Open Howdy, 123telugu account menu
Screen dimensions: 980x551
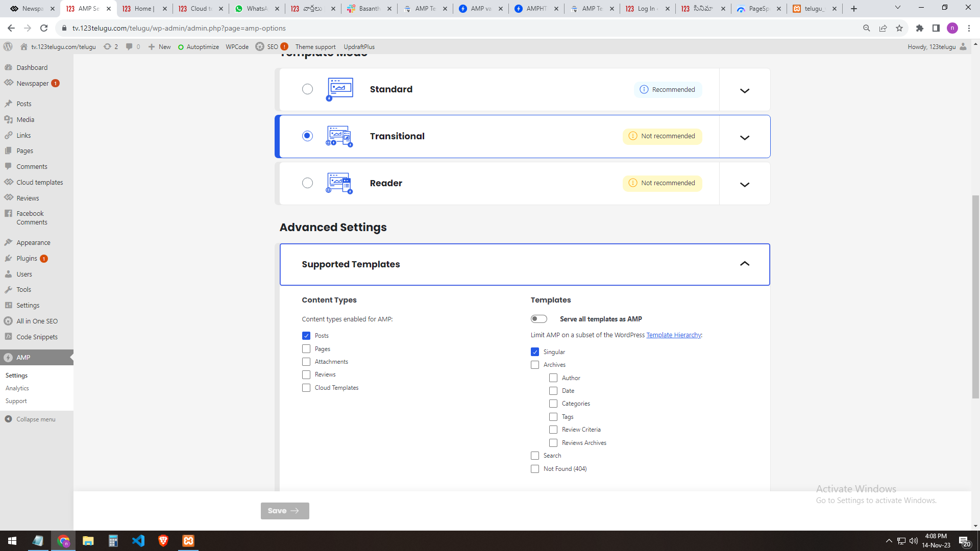937,46
